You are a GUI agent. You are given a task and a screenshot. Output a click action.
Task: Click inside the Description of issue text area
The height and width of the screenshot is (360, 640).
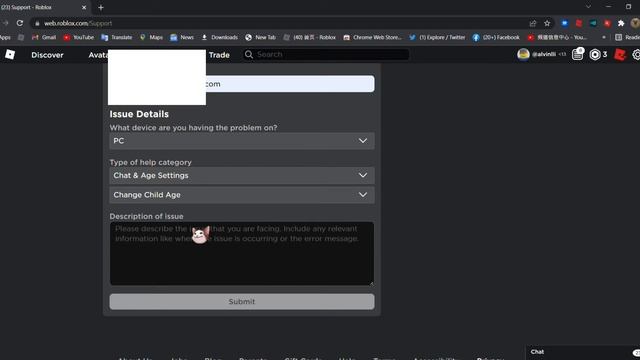[242, 253]
